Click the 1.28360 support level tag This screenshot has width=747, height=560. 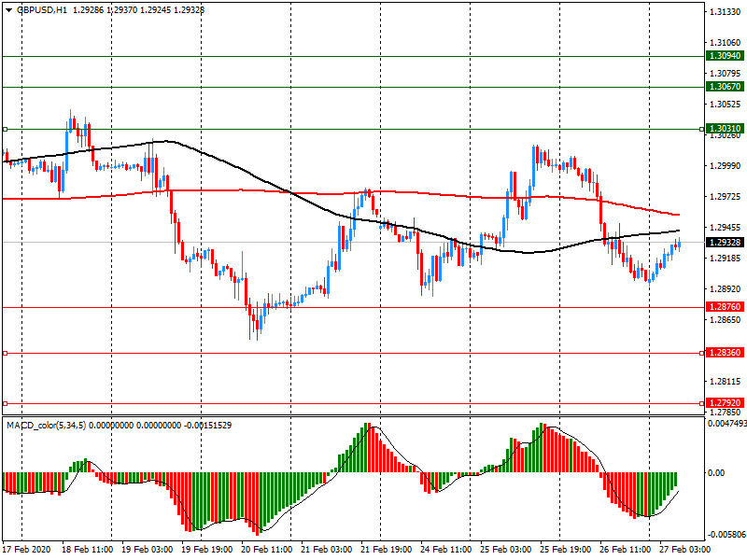tap(725, 353)
